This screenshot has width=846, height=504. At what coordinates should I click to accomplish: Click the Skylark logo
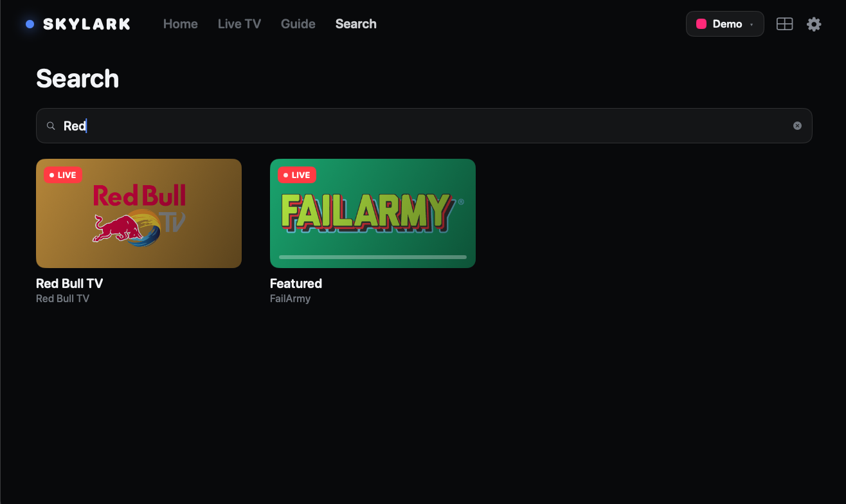(78, 24)
